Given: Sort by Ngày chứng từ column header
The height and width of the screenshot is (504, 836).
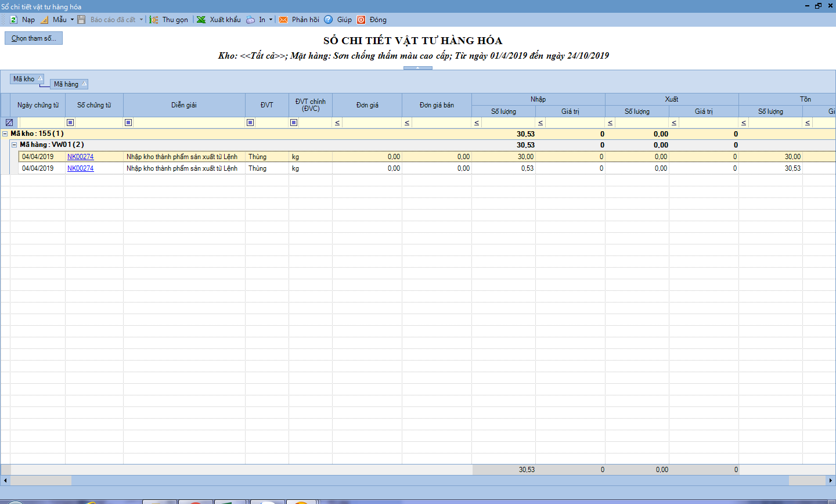Looking at the screenshot, I should [38, 105].
